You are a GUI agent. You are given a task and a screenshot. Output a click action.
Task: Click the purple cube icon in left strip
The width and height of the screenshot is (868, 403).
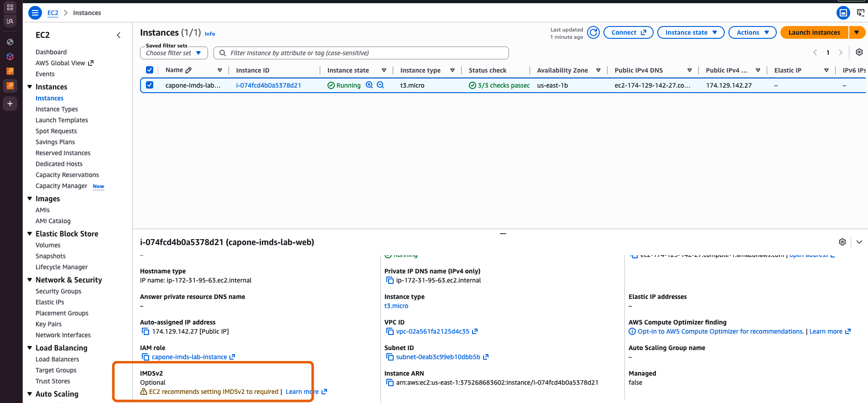(10, 57)
